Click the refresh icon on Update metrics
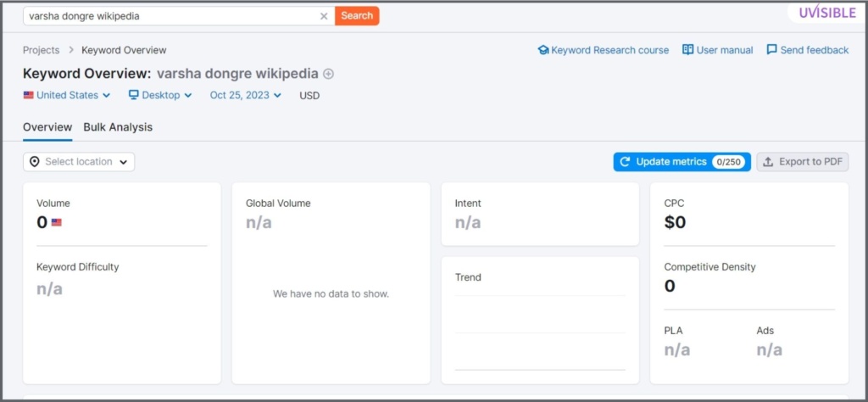Screen dimensions: 868x402 click(625, 162)
